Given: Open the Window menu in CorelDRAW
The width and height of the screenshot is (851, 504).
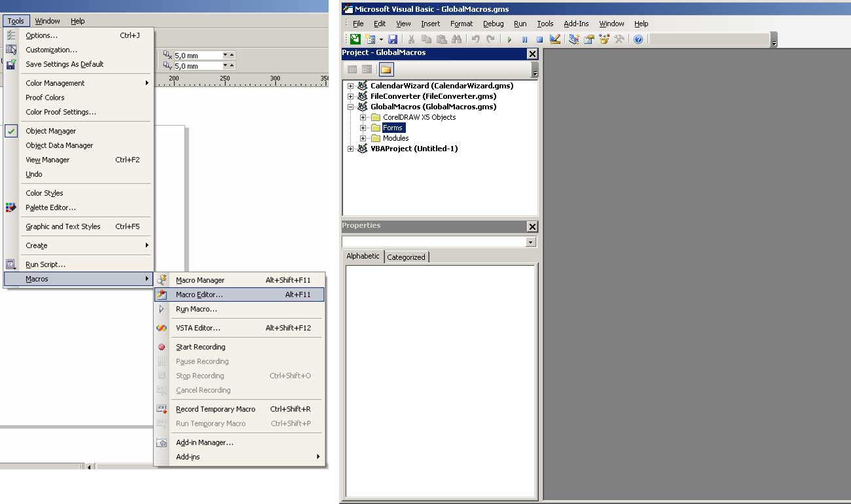Looking at the screenshot, I should (x=47, y=21).
